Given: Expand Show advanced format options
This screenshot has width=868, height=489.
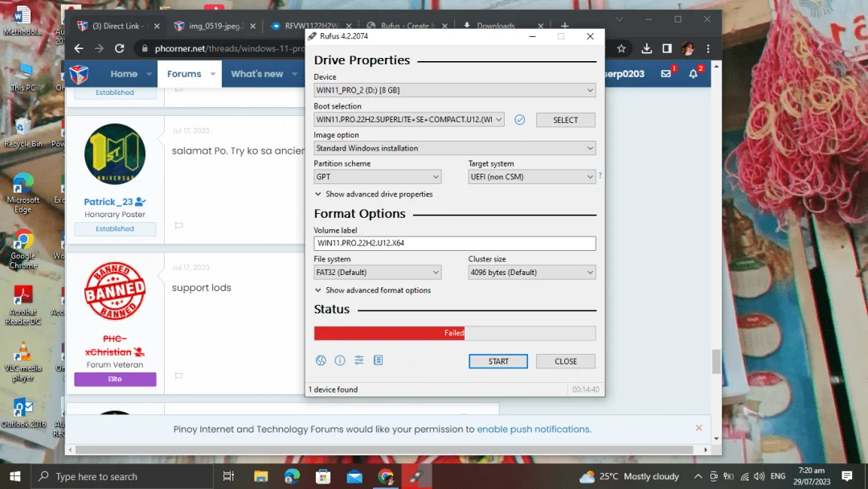Looking at the screenshot, I should pos(373,290).
